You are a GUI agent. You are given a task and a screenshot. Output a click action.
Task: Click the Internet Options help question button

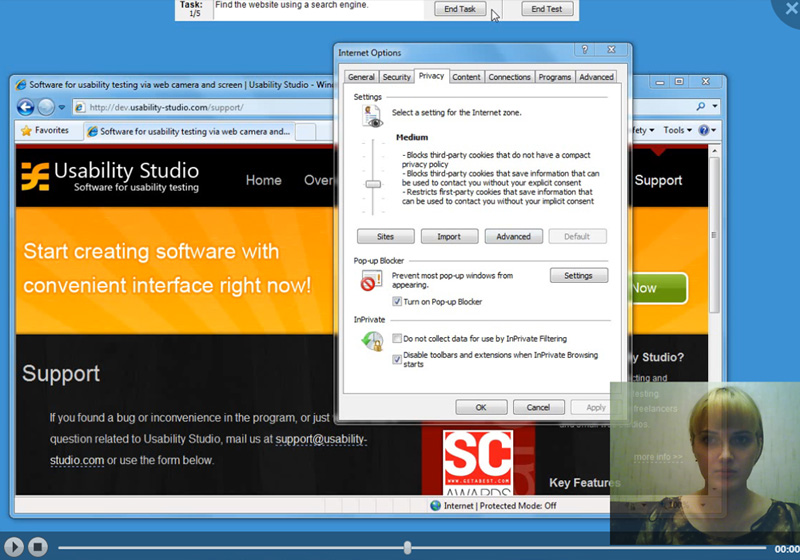click(x=585, y=49)
